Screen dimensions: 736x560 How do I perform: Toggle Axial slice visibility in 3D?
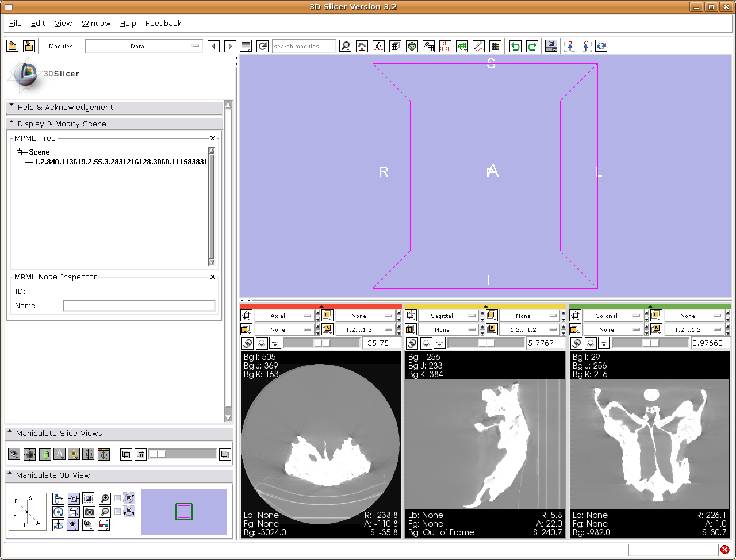coord(261,343)
